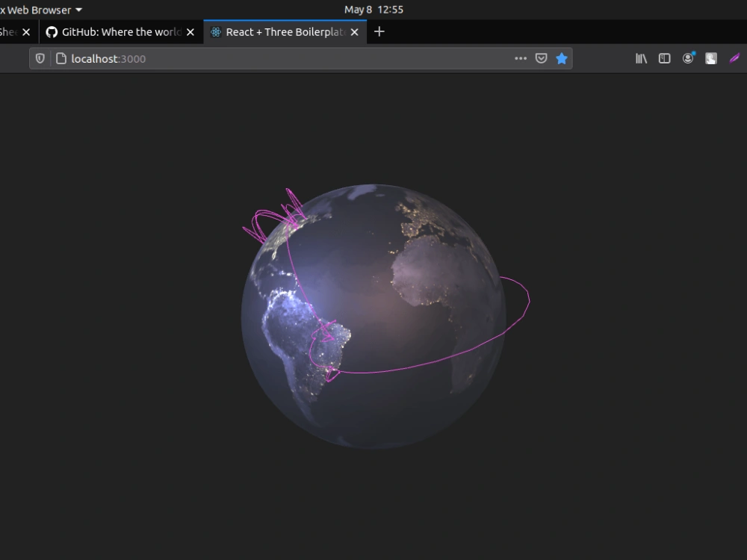The image size is (747, 560).
Task: Open a new tab with plus button
Action: (379, 32)
